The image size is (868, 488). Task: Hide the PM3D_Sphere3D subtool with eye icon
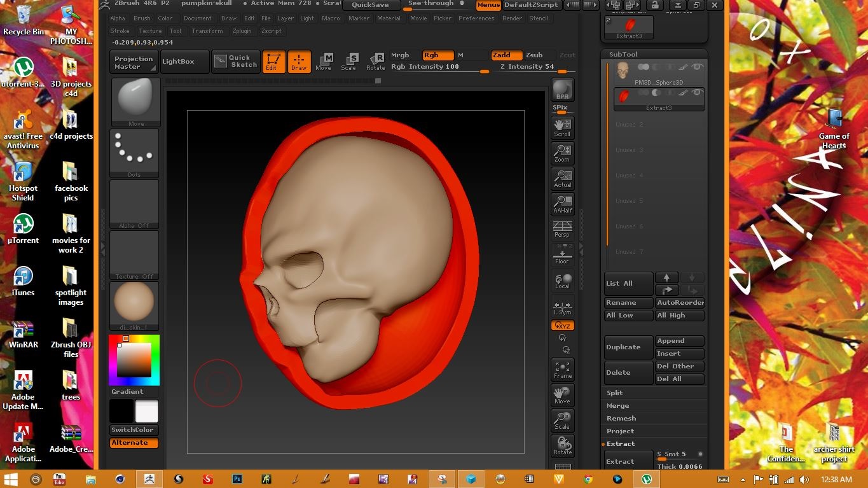(x=697, y=67)
